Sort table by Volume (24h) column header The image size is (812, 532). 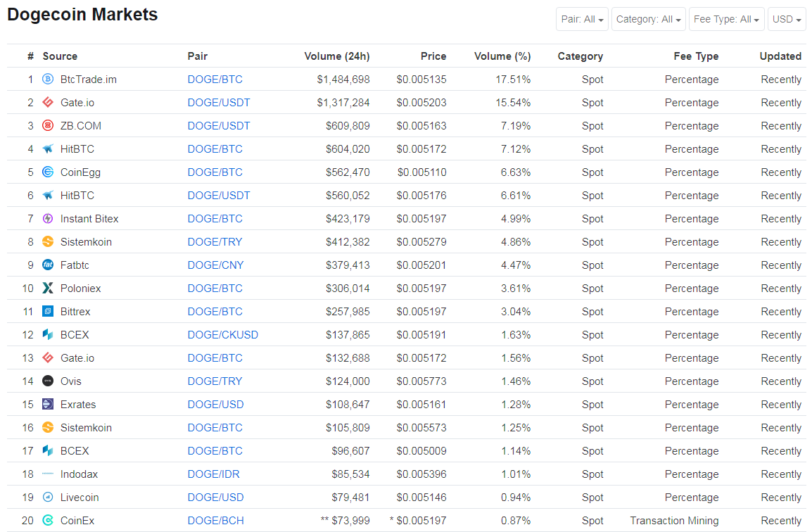(336, 56)
